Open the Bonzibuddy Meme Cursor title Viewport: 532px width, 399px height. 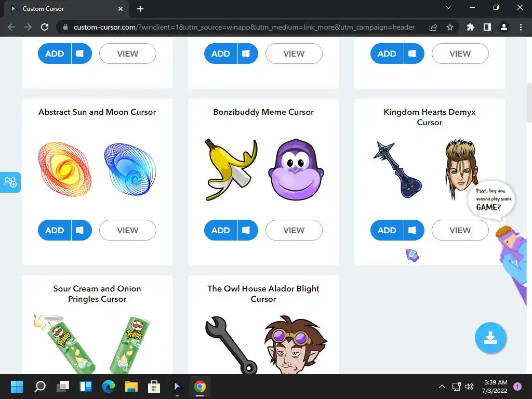[x=263, y=112]
